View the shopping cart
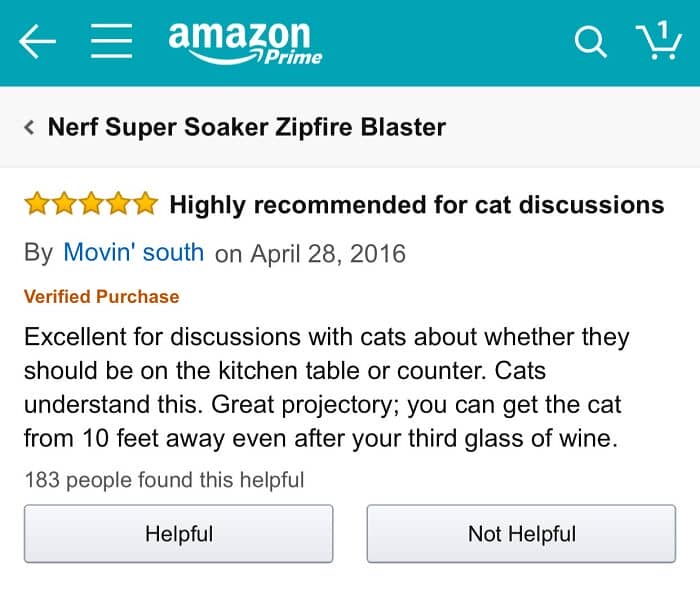The width and height of the screenshot is (700, 603). point(658,42)
